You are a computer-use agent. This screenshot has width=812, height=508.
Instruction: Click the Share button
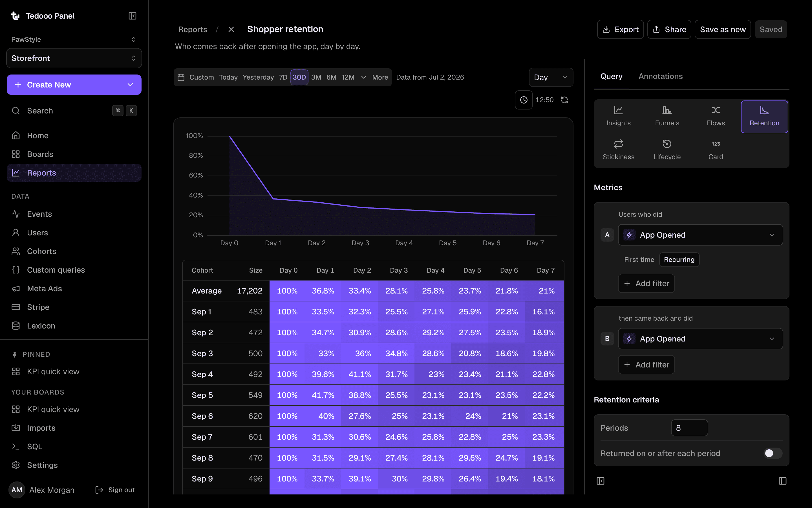coord(669,30)
